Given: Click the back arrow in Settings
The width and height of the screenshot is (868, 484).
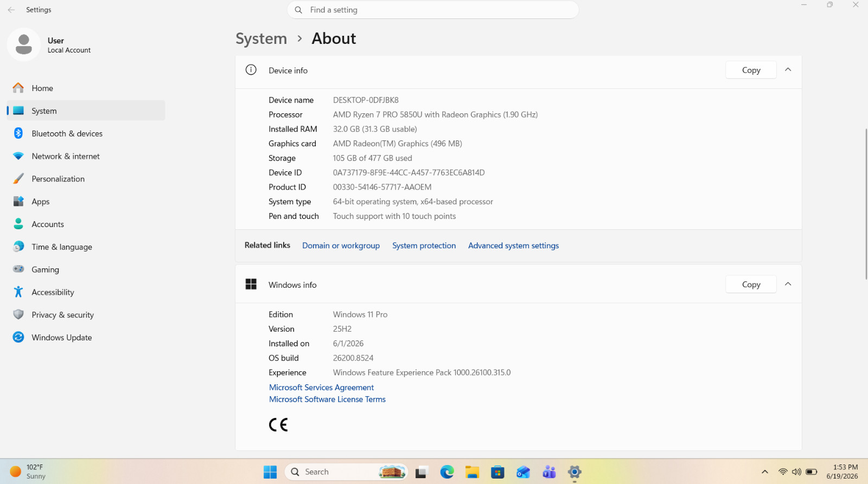Looking at the screenshot, I should coord(11,10).
